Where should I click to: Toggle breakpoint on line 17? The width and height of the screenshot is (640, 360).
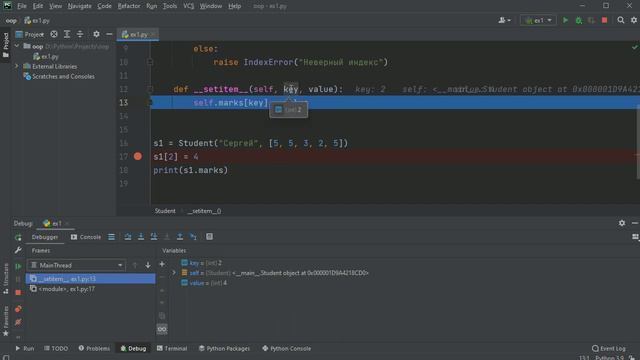coord(138,156)
